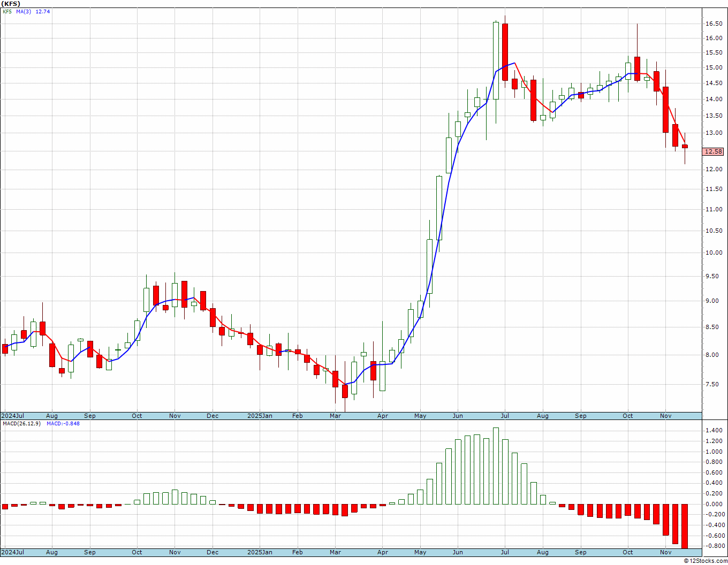The height and width of the screenshot is (565, 728).
Task: Select the KFS legend label
Action: click(7, 11)
